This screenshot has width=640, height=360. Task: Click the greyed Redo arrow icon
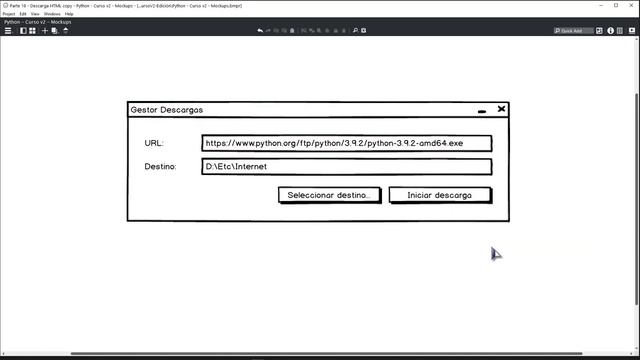point(268,31)
